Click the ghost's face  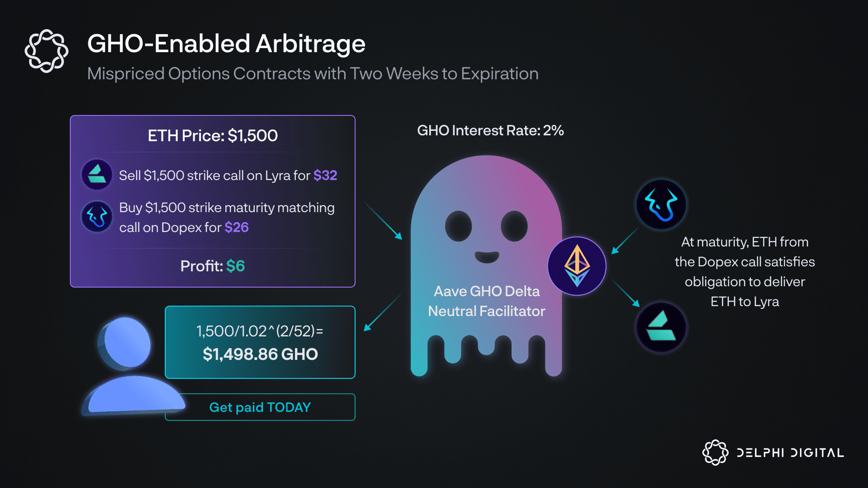tap(487, 236)
